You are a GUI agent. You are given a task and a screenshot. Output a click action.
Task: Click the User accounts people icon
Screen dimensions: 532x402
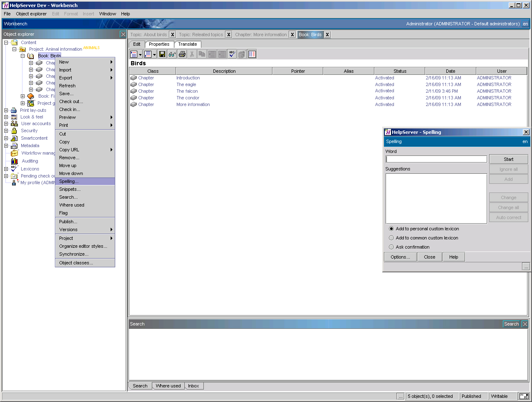click(14, 123)
